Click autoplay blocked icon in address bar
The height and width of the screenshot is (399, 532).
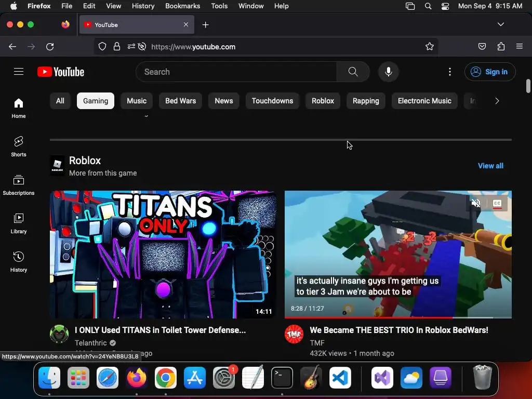point(142,46)
